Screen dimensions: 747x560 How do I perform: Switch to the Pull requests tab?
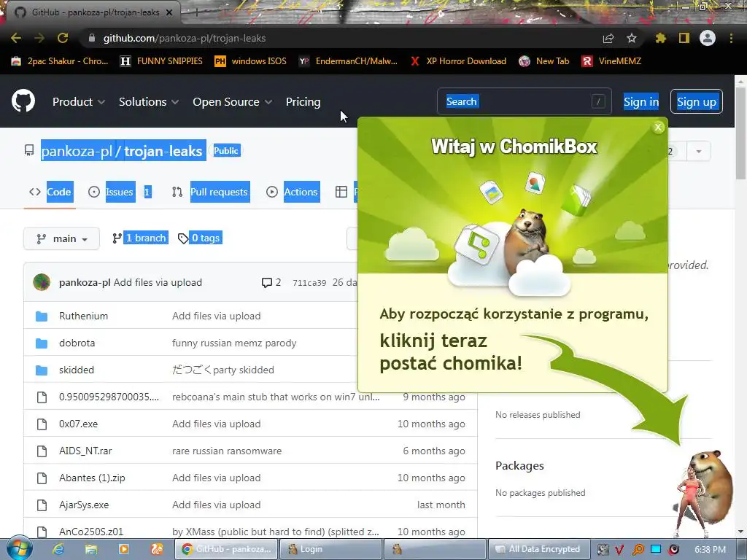(210, 192)
